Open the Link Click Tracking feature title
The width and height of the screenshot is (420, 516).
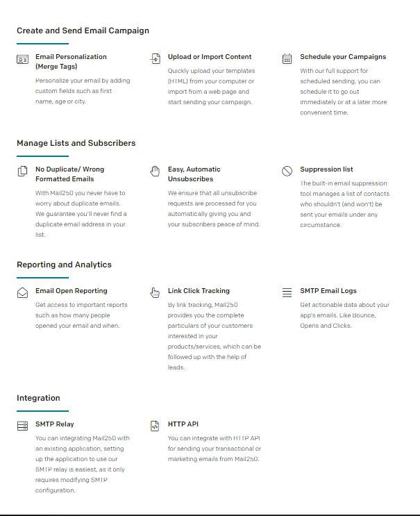click(x=199, y=291)
